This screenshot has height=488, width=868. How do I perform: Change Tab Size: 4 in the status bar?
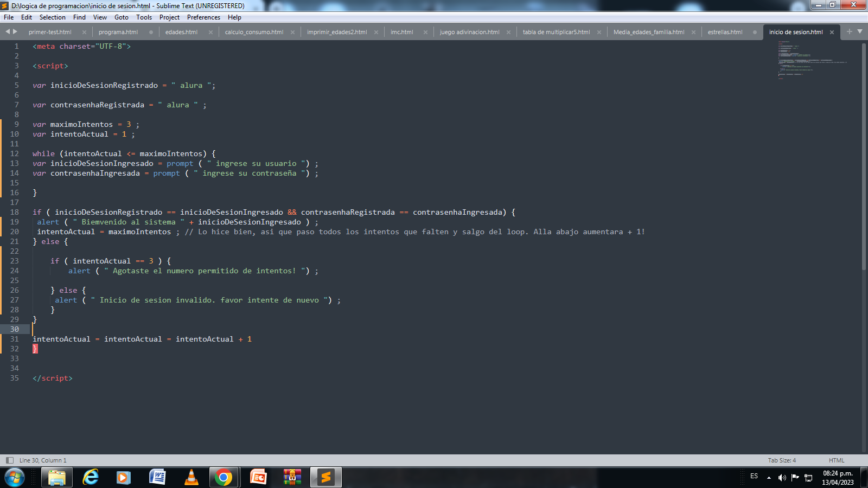click(782, 460)
